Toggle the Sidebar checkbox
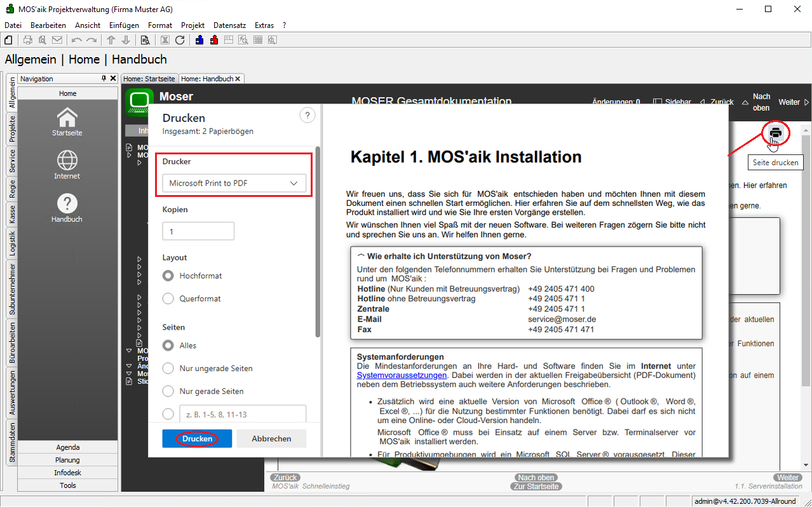The image size is (812, 507). pos(658,102)
